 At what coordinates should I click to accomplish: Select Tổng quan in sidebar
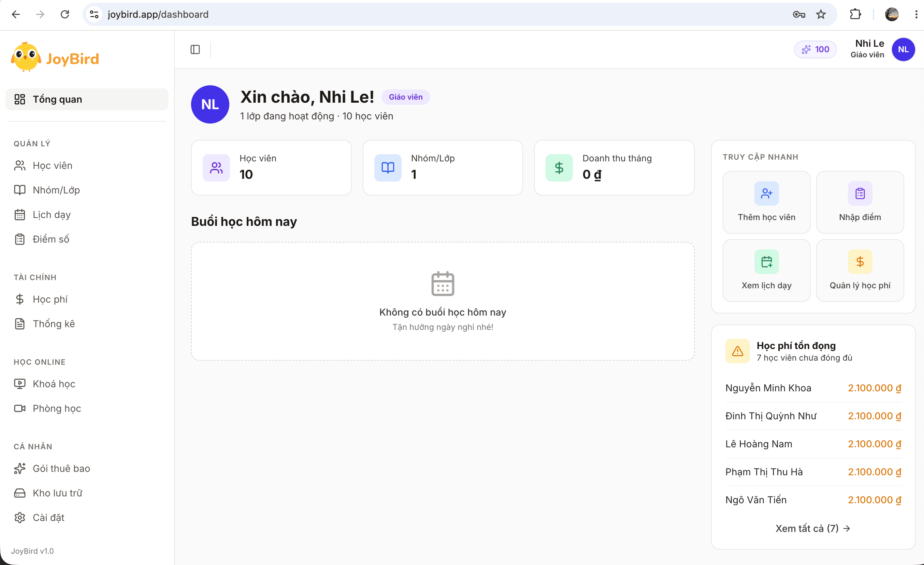pos(87,99)
